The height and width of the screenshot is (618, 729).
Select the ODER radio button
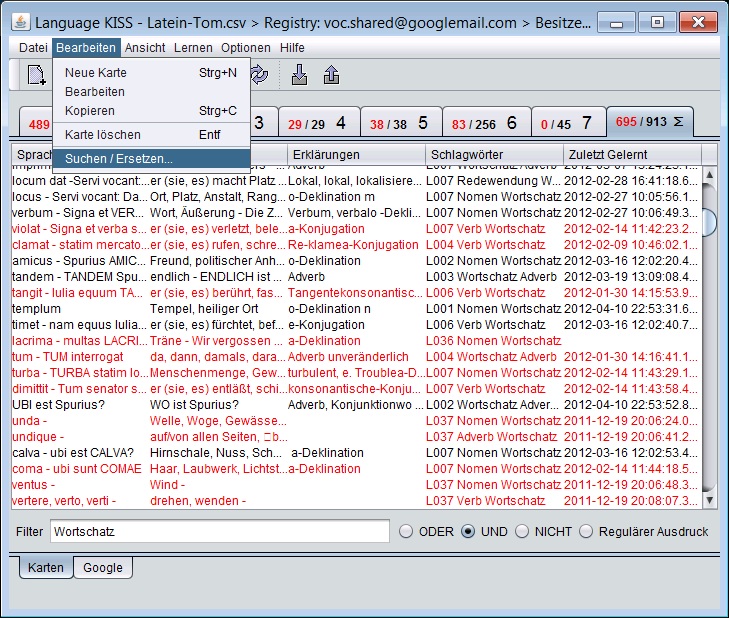coord(406,532)
